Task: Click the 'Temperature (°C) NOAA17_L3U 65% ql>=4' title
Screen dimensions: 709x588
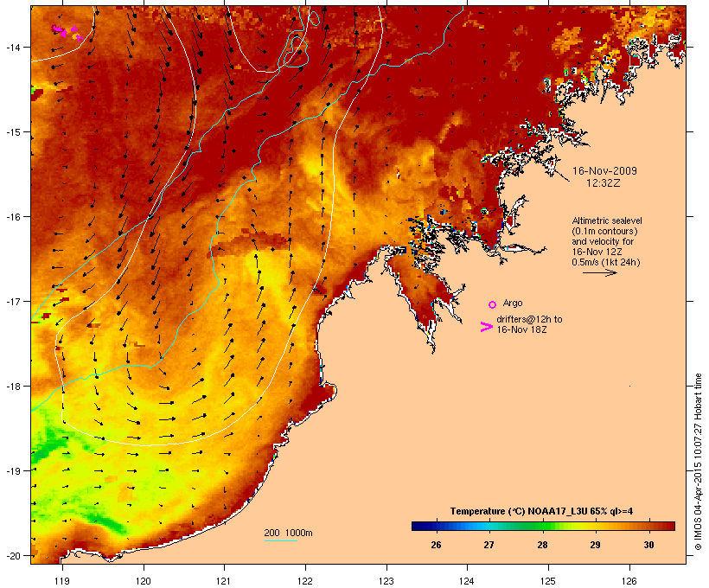Action: (x=541, y=511)
